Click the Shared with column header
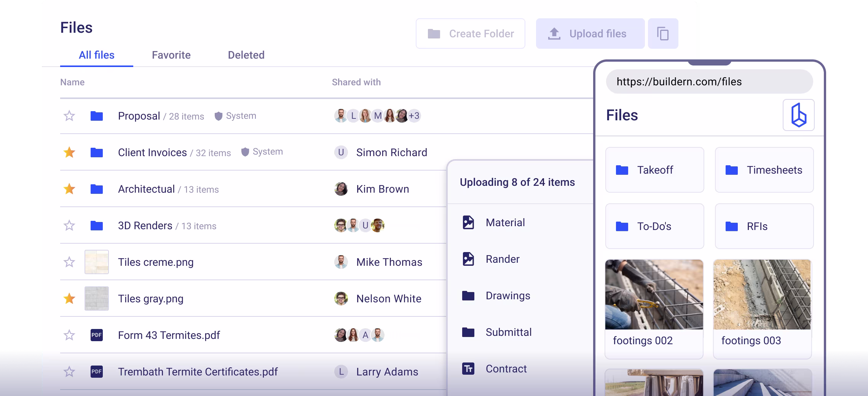868x396 pixels. click(356, 82)
